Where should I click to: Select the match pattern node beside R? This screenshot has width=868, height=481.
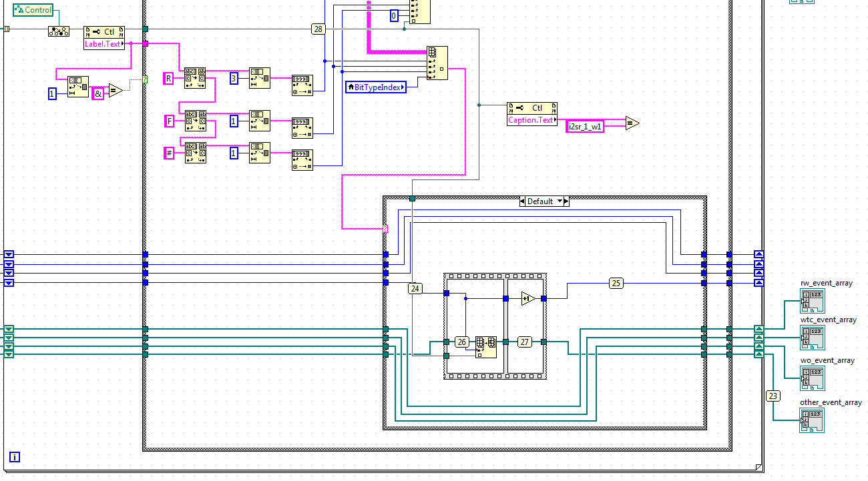(195, 79)
